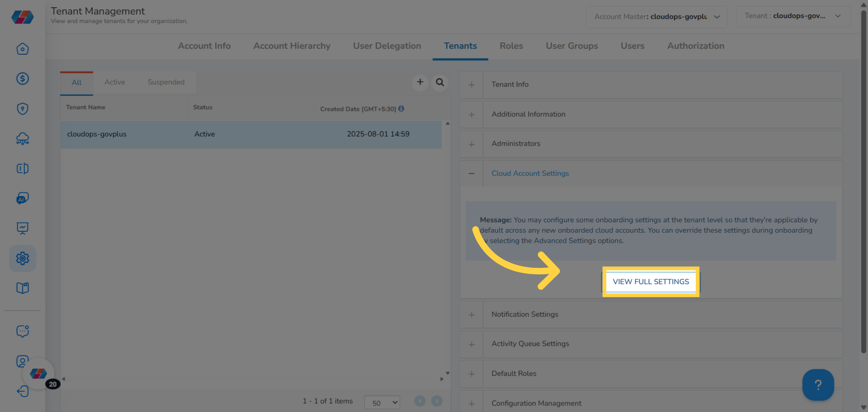
Task: Click the VIEW FULL SETTINGS button
Action: tap(650, 282)
